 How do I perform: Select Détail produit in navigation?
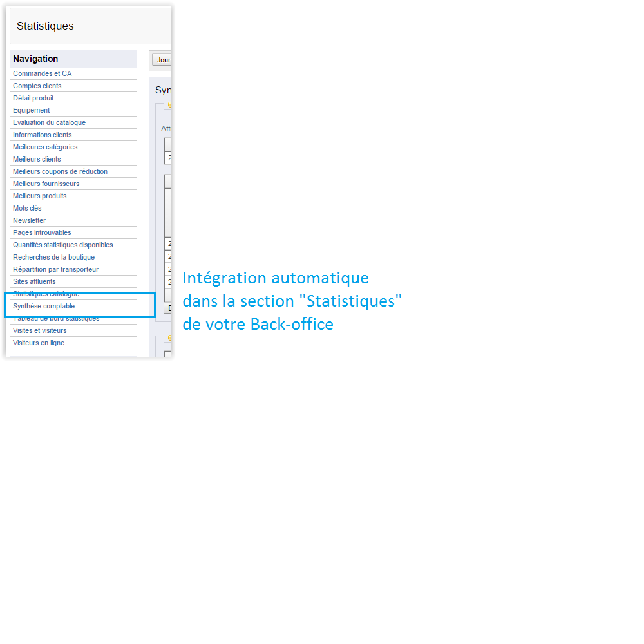click(x=33, y=98)
